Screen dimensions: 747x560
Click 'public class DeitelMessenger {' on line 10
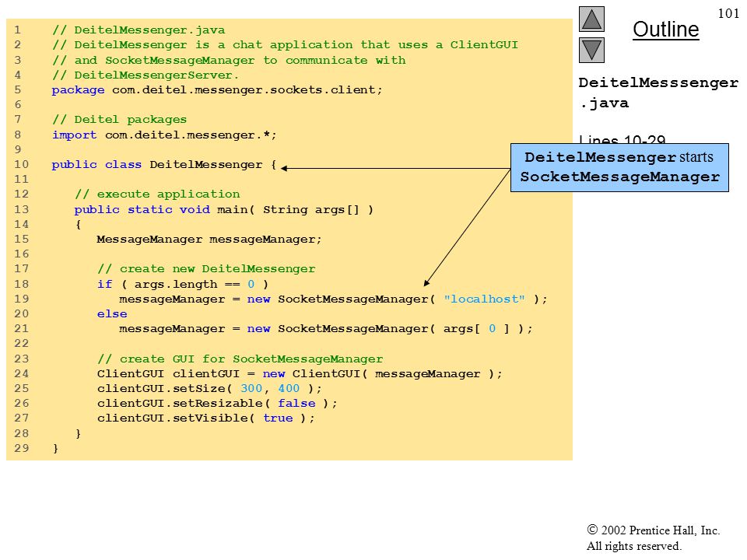[x=164, y=165]
